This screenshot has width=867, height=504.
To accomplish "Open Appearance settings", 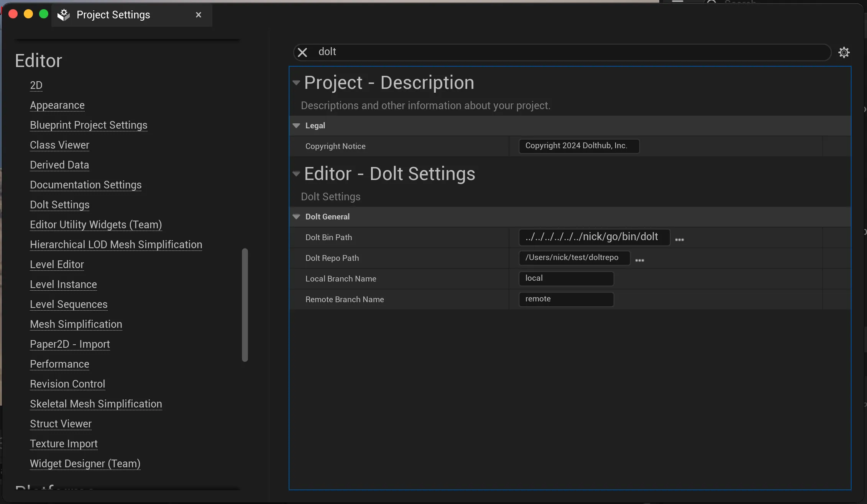I will tap(57, 105).
